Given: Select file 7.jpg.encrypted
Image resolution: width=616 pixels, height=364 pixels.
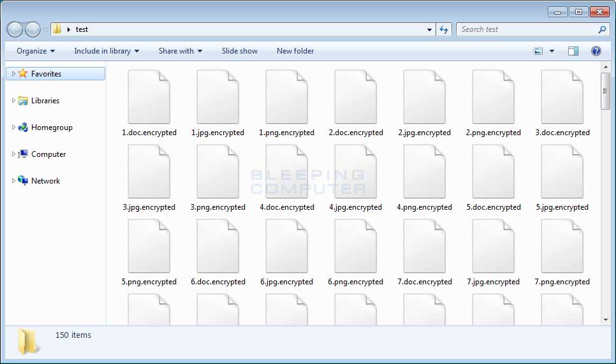Looking at the screenshot, I should click(x=494, y=252).
